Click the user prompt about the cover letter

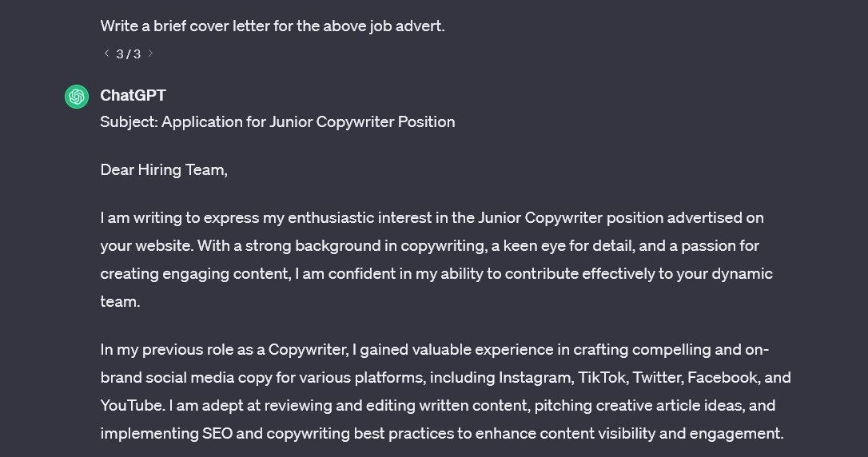(273, 26)
